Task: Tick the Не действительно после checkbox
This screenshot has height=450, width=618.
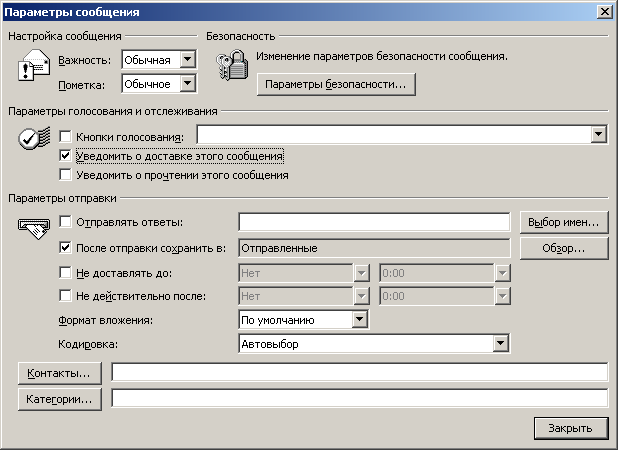Action: (x=65, y=296)
